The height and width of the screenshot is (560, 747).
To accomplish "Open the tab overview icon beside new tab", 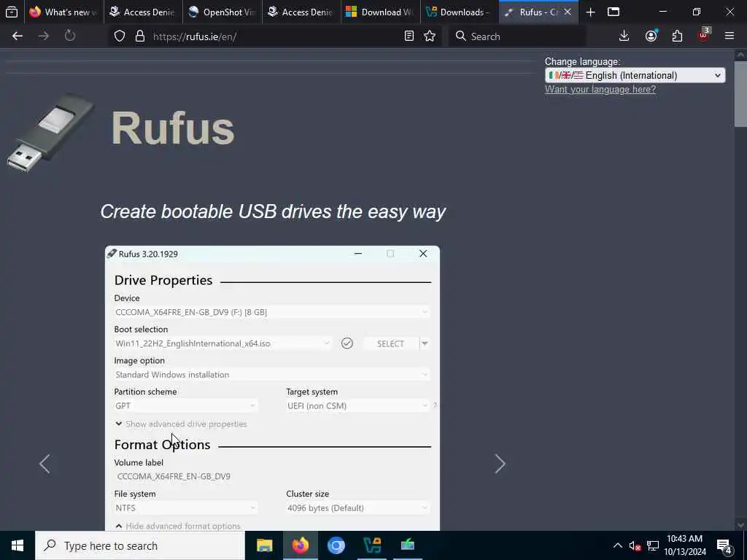I will (x=614, y=12).
